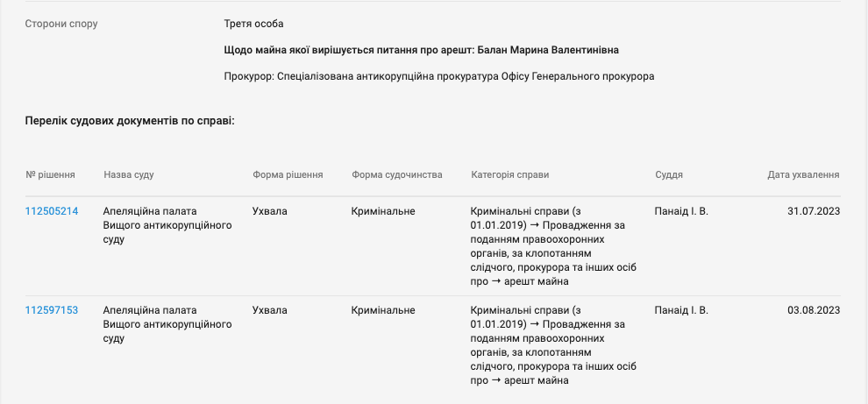Click the 'Суддя' column header
The height and width of the screenshot is (404, 868).
669,174
